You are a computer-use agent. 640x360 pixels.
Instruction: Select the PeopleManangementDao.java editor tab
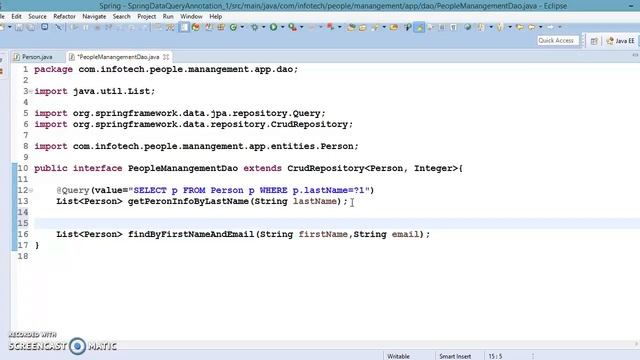118,57
